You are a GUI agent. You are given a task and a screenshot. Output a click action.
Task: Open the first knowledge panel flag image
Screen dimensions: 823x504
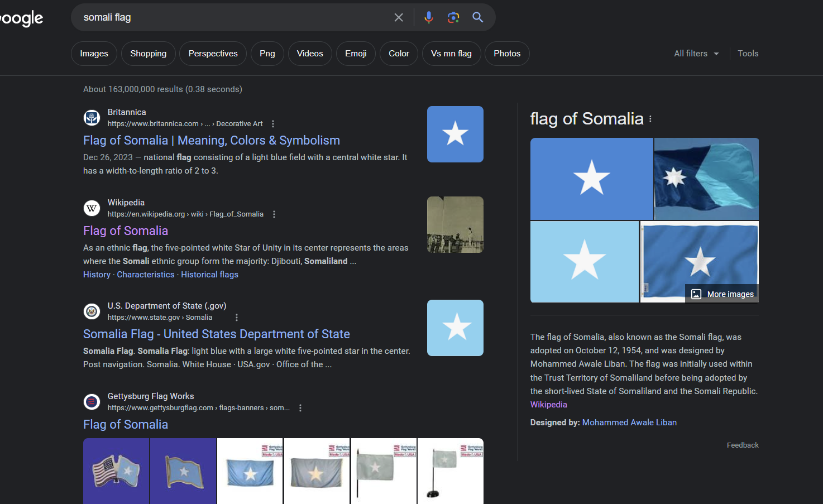[591, 179]
